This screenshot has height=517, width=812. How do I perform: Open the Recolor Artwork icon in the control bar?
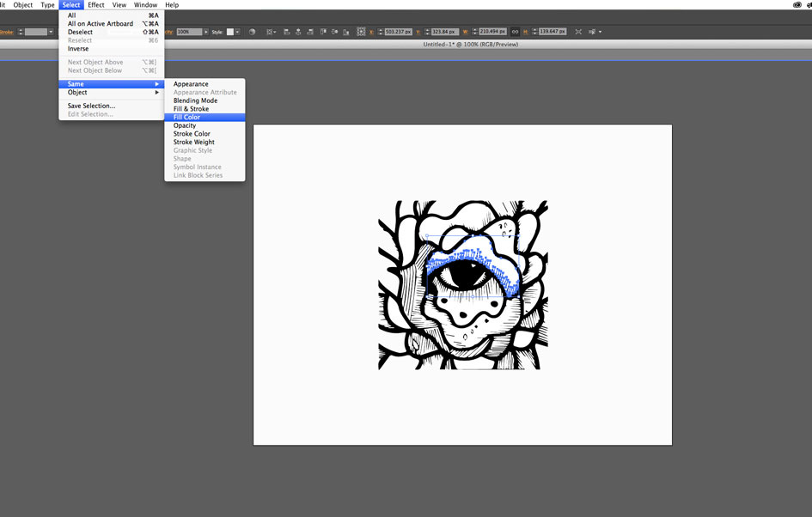coord(253,32)
